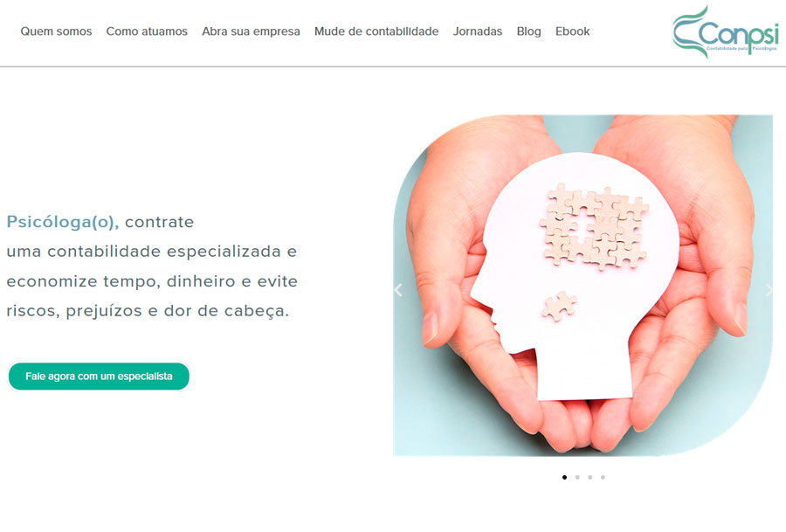
Task: Select the third carousel dot
Action: point(590,477)
